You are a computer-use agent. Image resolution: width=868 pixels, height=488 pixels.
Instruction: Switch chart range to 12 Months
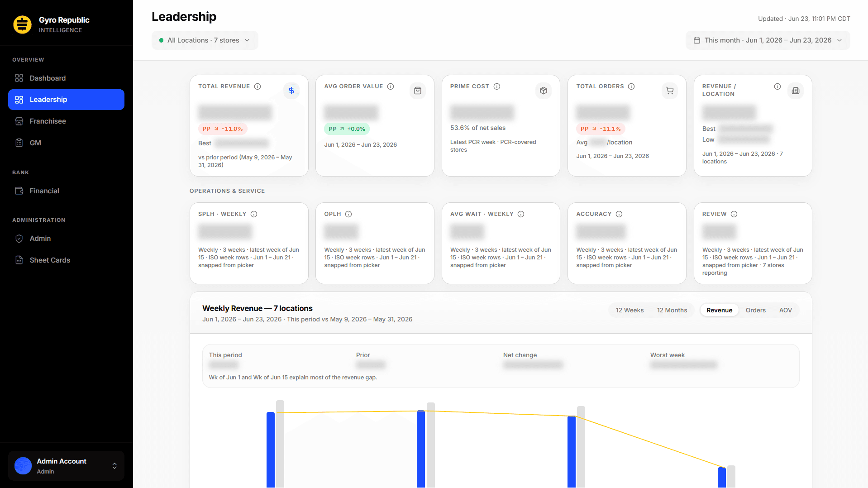pyautogui.click(x=672, y=310)
